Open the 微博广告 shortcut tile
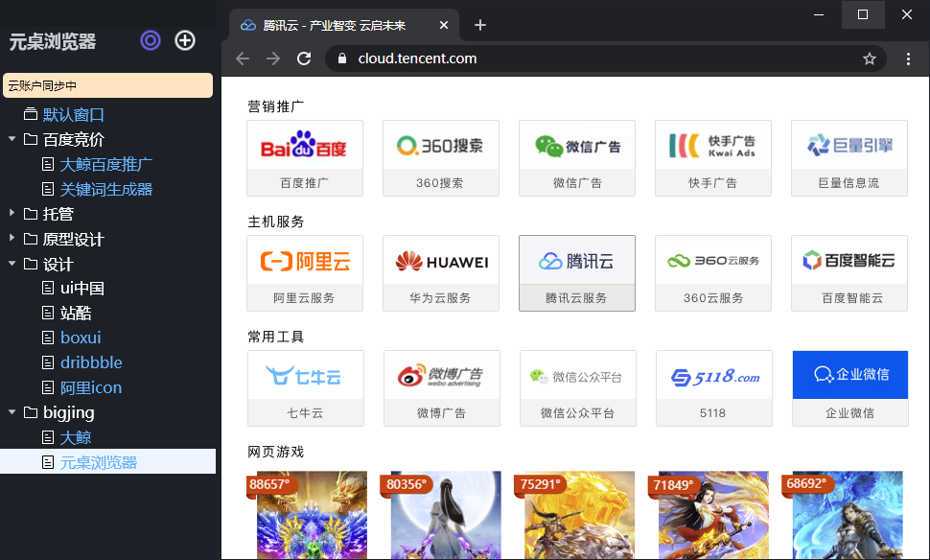This screenshot has height=560, width=930. point(442,388)
